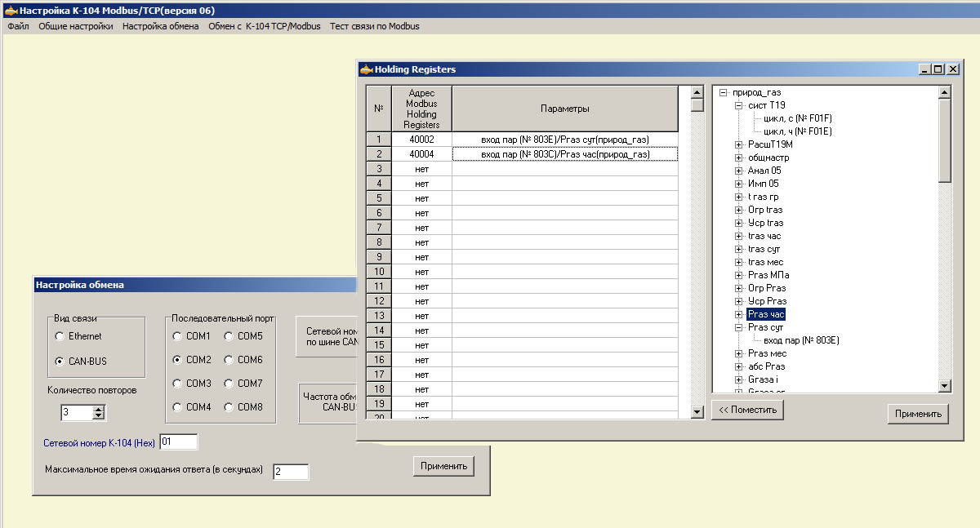Choose COM6 serial port
Viewport: 980px width, 528px height.
point(228,360)
